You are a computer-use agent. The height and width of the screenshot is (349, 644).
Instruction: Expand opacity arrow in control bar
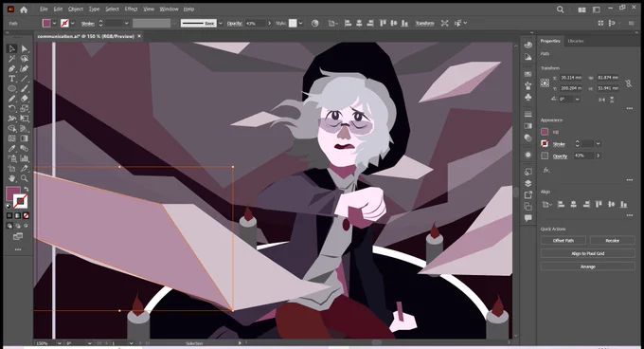coord(269,24)
